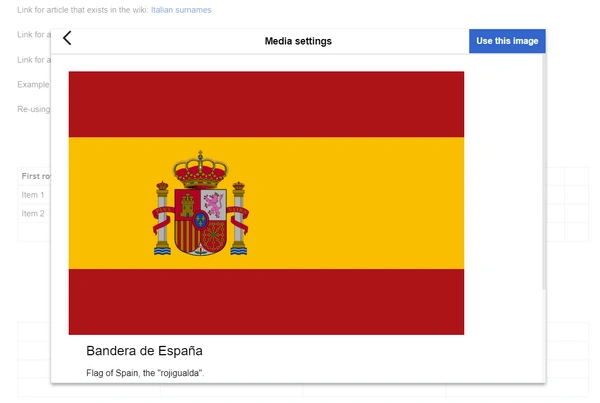Click the flag's top red stripe

pyautogui.click(x=266, y=104)
